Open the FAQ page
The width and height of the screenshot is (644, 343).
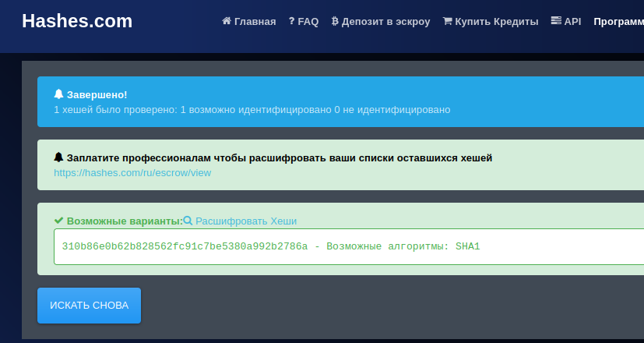tap(304, 21)
